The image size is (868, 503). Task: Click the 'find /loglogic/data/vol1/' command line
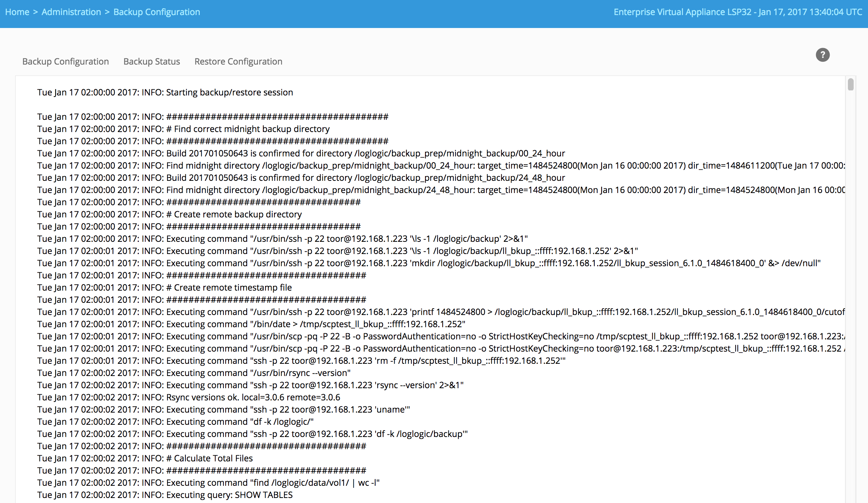coord(208,483)
